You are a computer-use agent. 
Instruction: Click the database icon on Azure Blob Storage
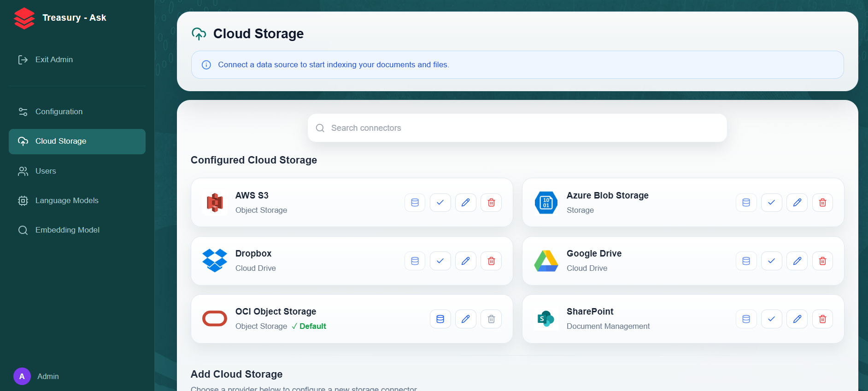click(x=746, y=203)
